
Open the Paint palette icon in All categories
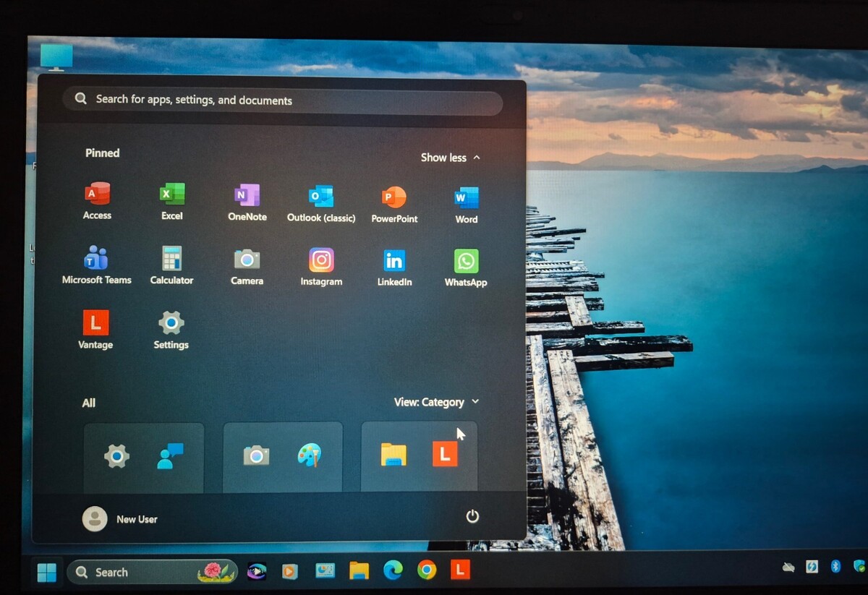[310, 455]
